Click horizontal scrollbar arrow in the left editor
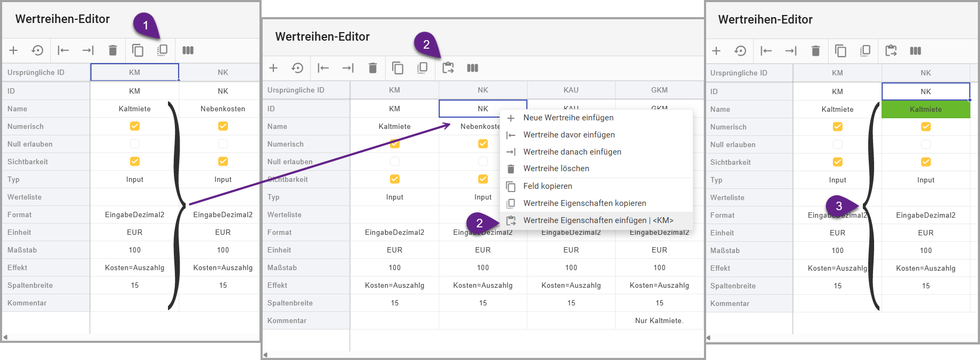 (5, 337)
